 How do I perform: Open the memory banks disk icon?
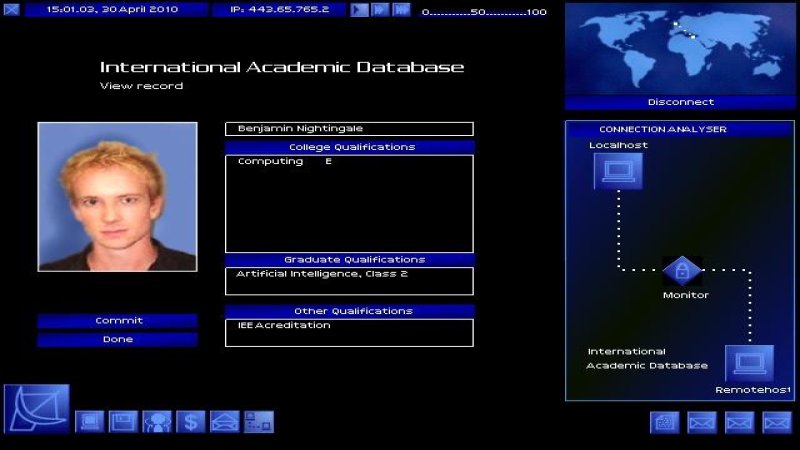tap(123, 422)
